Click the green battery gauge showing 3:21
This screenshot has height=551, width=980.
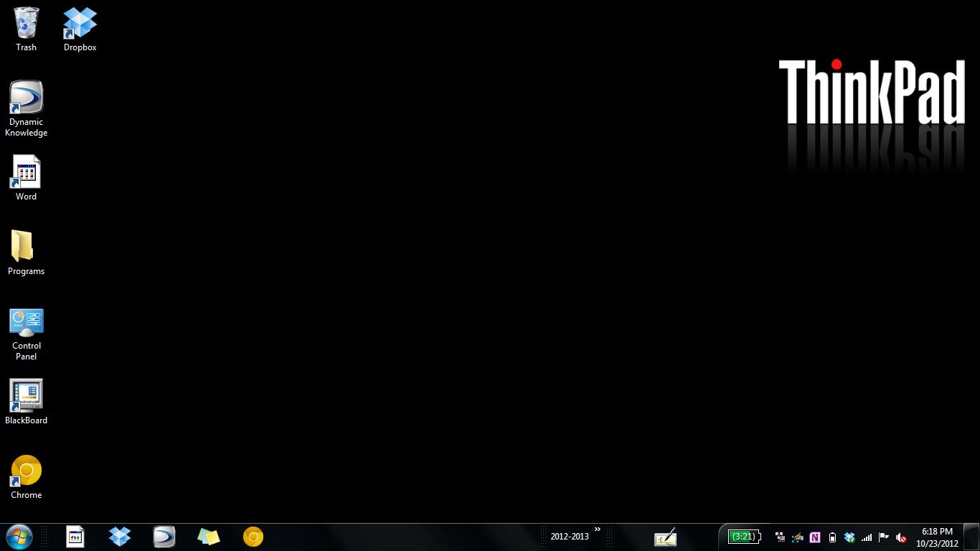click(744, 537)
